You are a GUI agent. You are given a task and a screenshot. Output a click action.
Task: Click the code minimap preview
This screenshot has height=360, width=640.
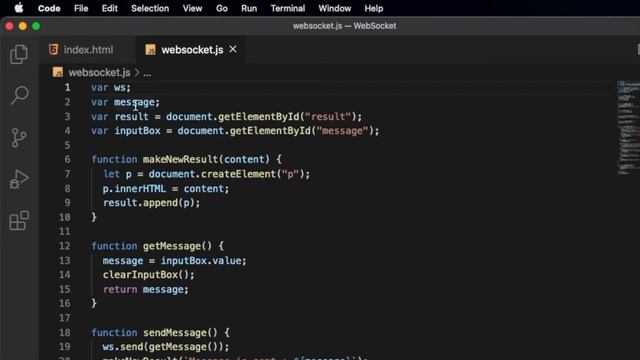coord(628,128)
